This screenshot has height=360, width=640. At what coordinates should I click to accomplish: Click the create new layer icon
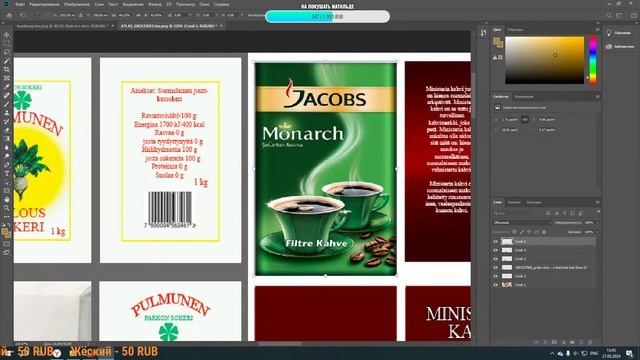point(581,342)
